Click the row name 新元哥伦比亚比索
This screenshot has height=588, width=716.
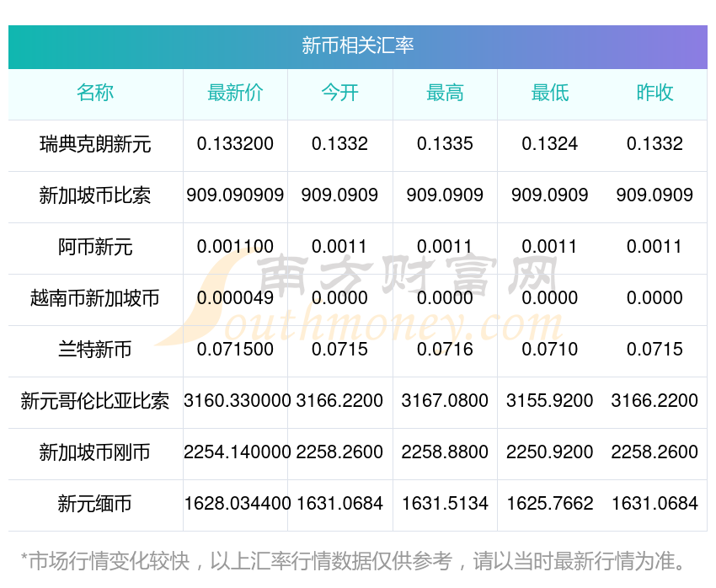tap(95, 401)
